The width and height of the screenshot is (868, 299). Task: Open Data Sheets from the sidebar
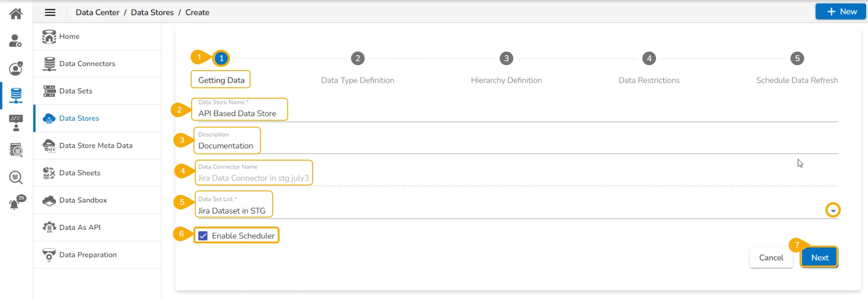[x=80, y=173]
